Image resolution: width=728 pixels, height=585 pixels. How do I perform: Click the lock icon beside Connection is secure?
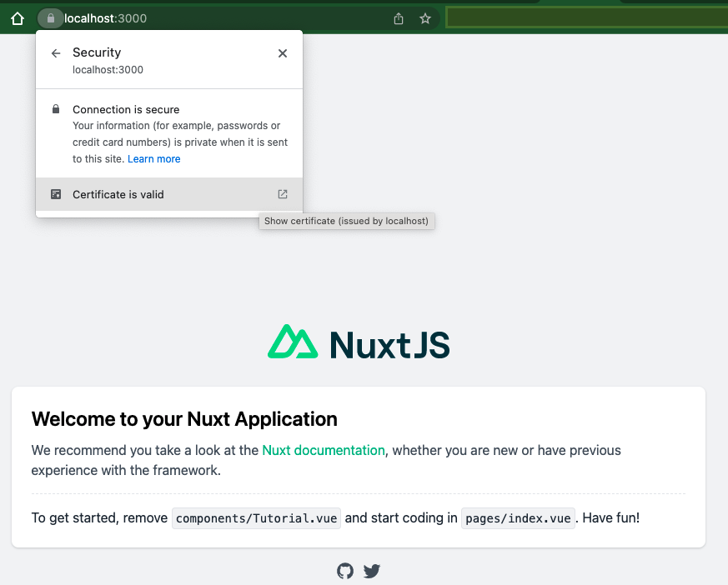click(56, 109)
